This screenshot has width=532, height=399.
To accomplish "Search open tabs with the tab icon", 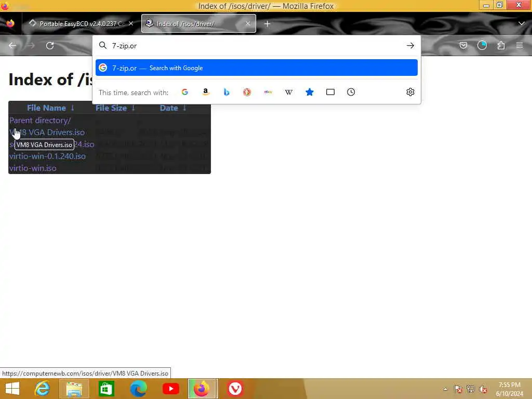I will click(330, 92).
